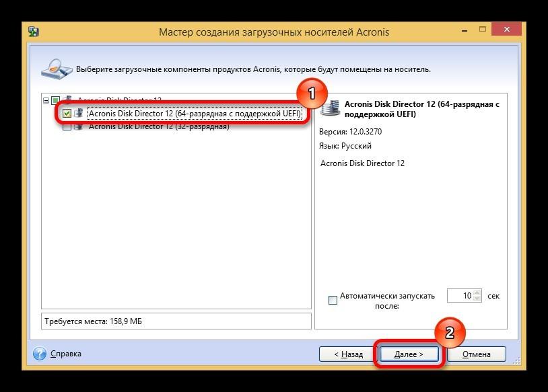Cancel the wizard with Отмена

(477, 354)
